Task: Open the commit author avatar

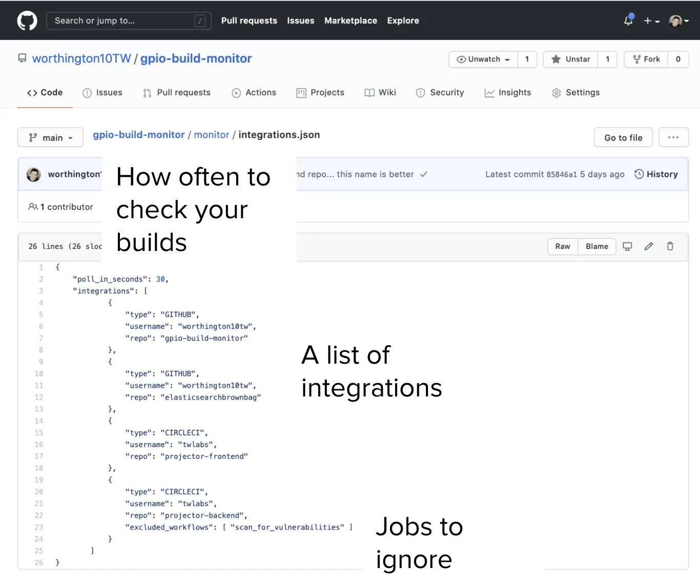Action: pyautogui.click(x=34, y=175)
